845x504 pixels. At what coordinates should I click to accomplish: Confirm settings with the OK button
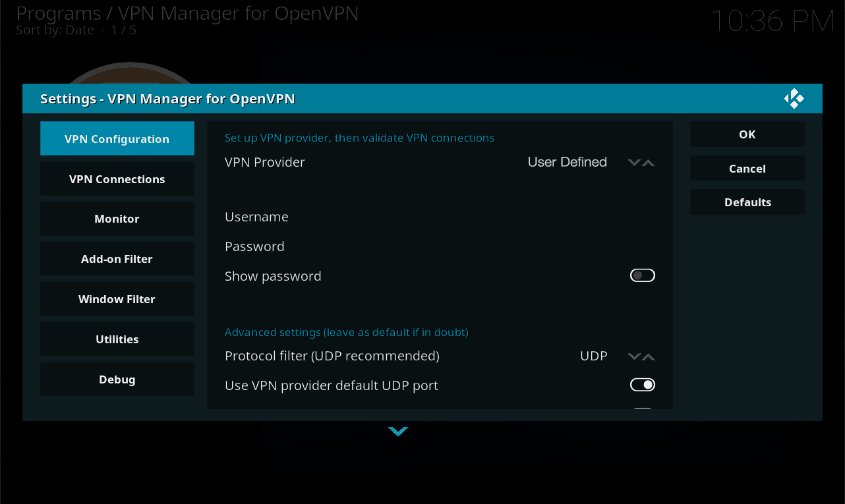click(747, 134)
